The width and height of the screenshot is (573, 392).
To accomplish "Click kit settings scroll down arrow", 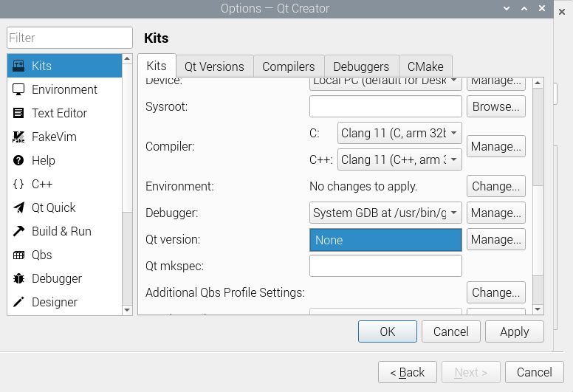I will pyautogui.click(x=538, y=309).
